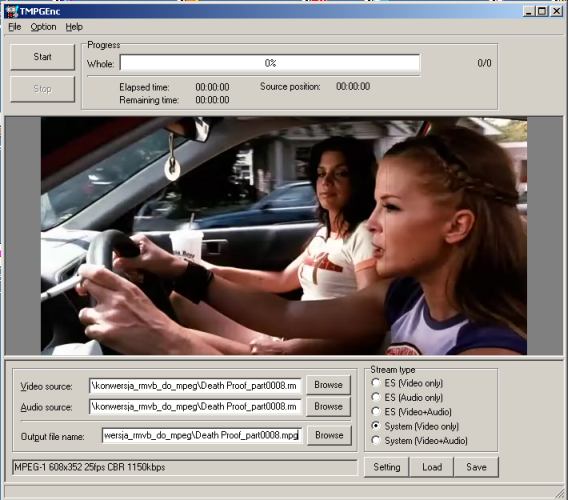Click the MPEG-1 608x352 25fps info text
The image size is (568, 500).
89,467
